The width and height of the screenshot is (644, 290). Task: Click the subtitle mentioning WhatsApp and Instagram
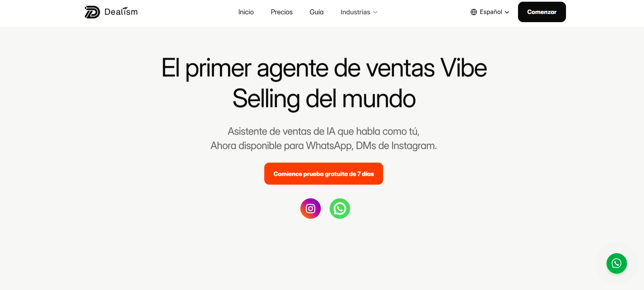324,146
